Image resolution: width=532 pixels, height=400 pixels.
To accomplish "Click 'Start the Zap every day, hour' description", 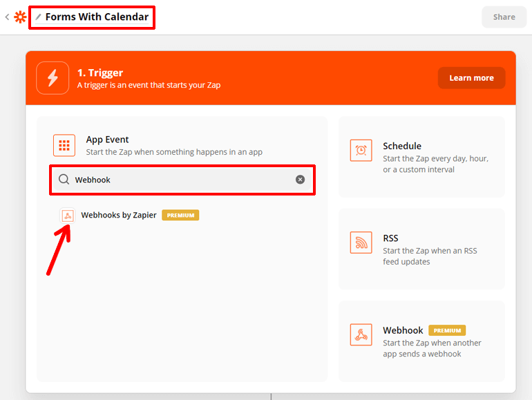I will tap(436, 164).
